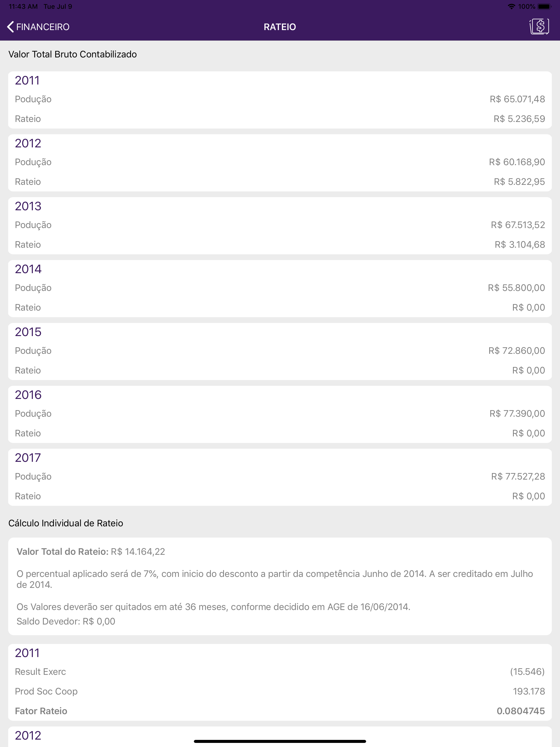Select production value R$ 65.071,48
Viewport: 560px width, 747px height.
tap(517, 99)
